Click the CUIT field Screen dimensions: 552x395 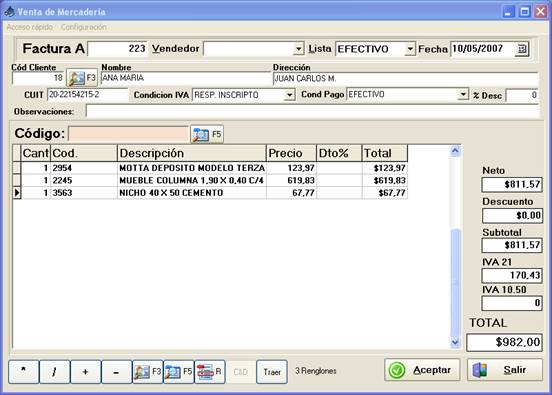click(87, 95)
